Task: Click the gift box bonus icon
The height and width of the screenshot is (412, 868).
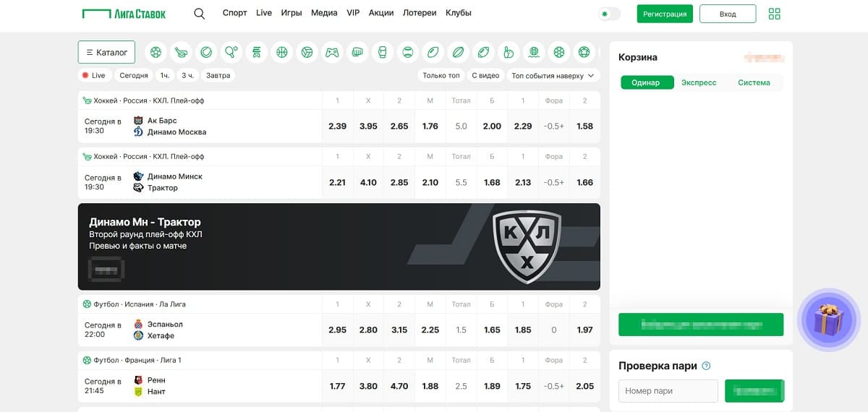Action: pos(829,319)
